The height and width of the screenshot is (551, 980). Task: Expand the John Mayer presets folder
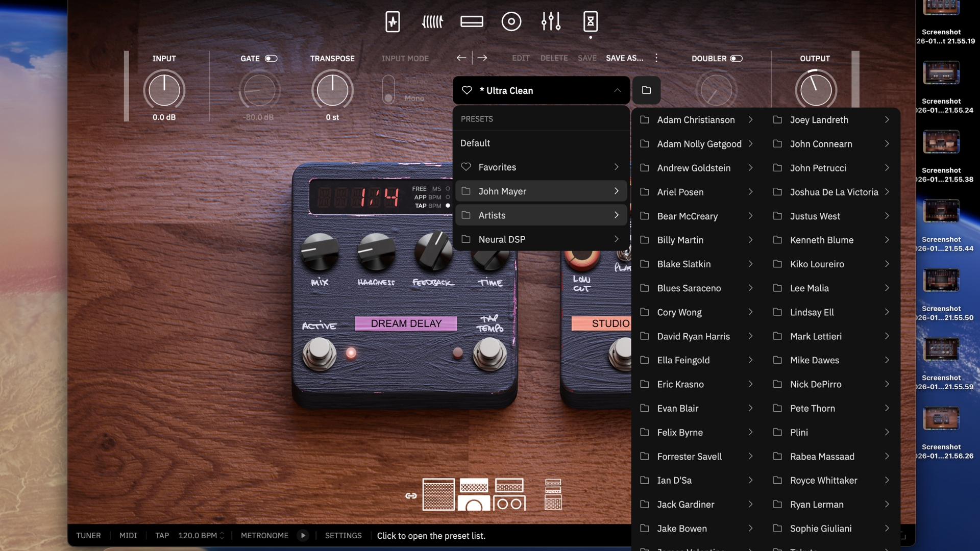[x=541, y=191]
